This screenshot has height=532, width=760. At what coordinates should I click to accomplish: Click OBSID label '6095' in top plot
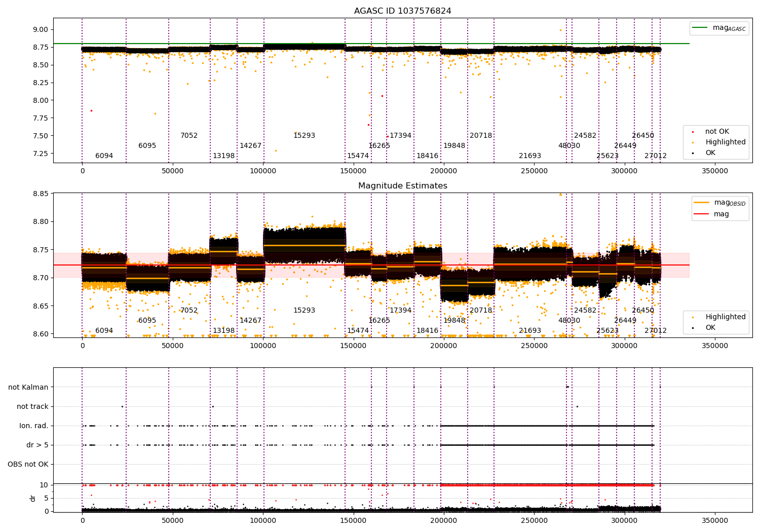click(x=147, y=146)
